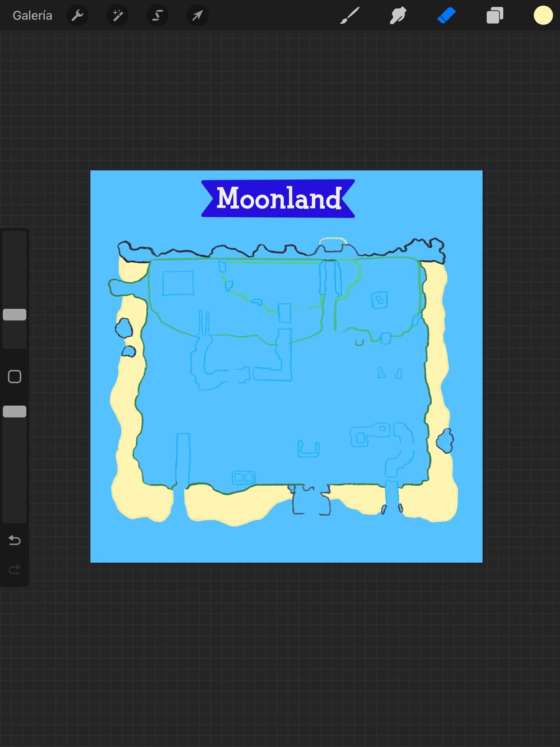Tap the Undo arrow in sidebar

pyautogui.click(x=14, y=540)
